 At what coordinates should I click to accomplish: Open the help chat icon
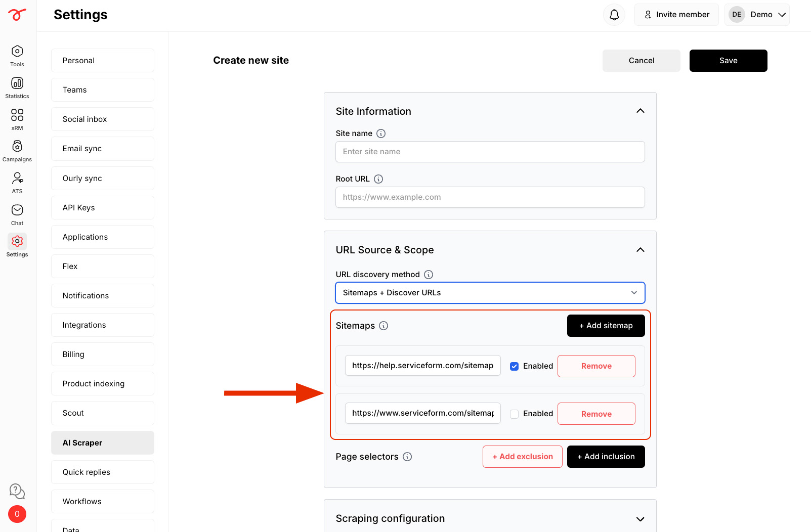17,491
